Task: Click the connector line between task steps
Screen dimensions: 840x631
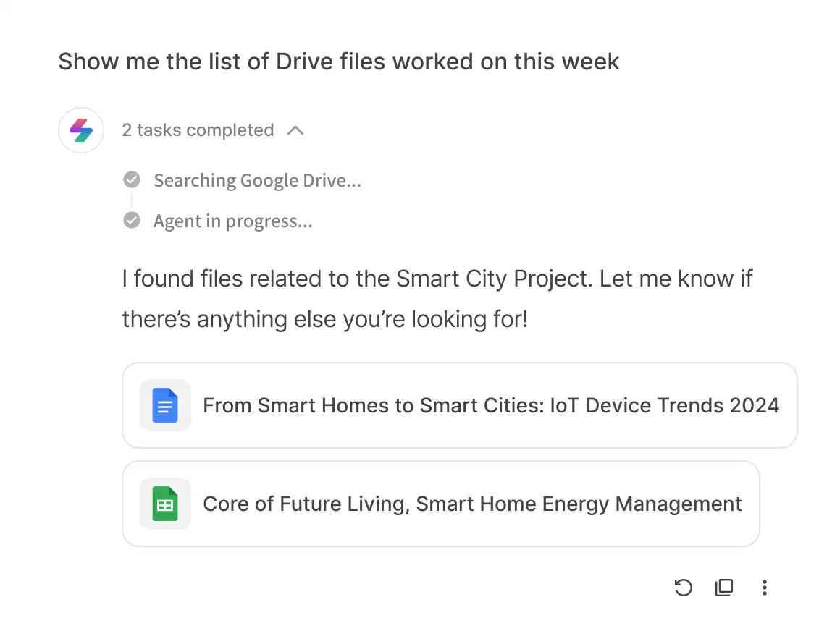Action: [x=132, y=200]
